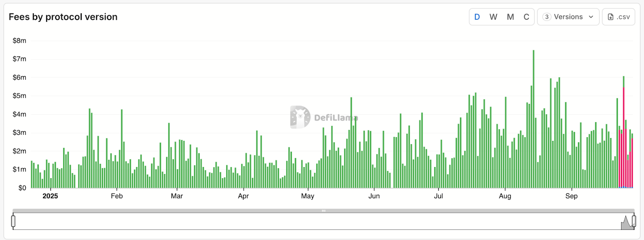Switch chart to Daily (D) interval

(x=477, y=17)
